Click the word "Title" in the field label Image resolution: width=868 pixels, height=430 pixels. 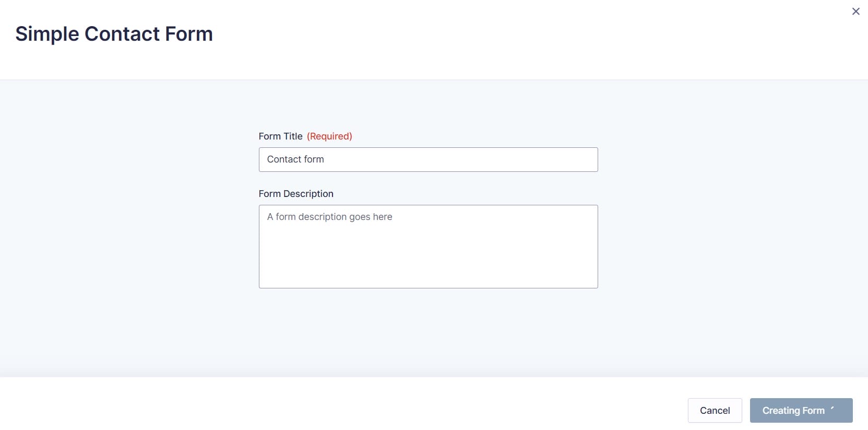point(293,136)
